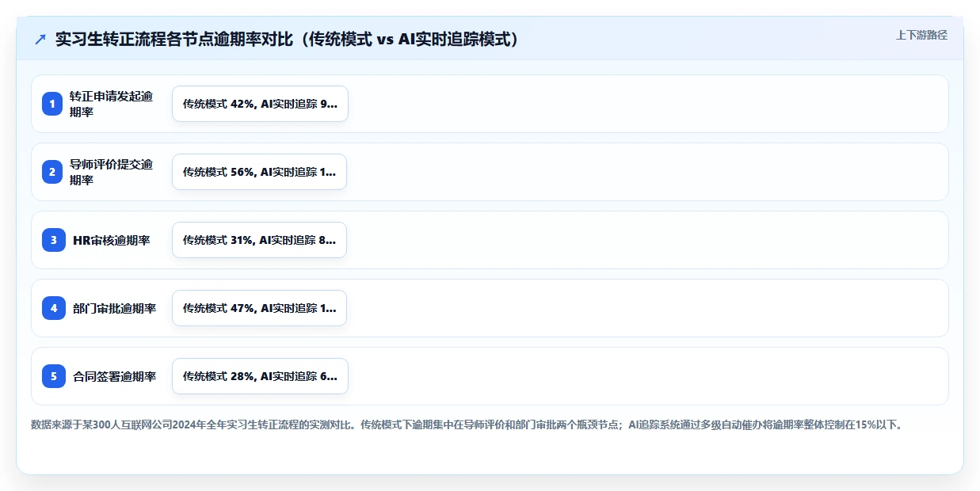Select the 导师评价提交逾期率 label
Viewport: 980px width, 491px height.
click(112, 172)
